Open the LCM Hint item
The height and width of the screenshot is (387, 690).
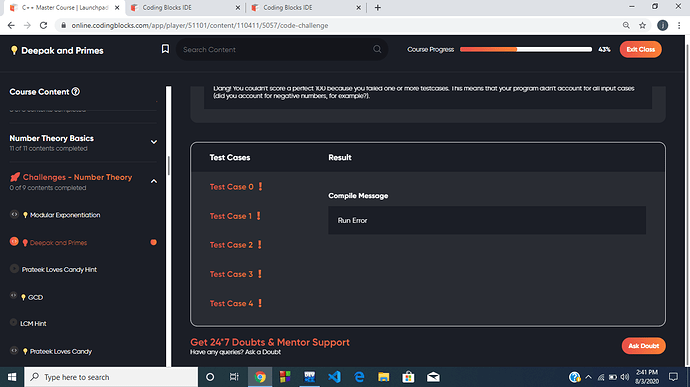click(33, 323)
